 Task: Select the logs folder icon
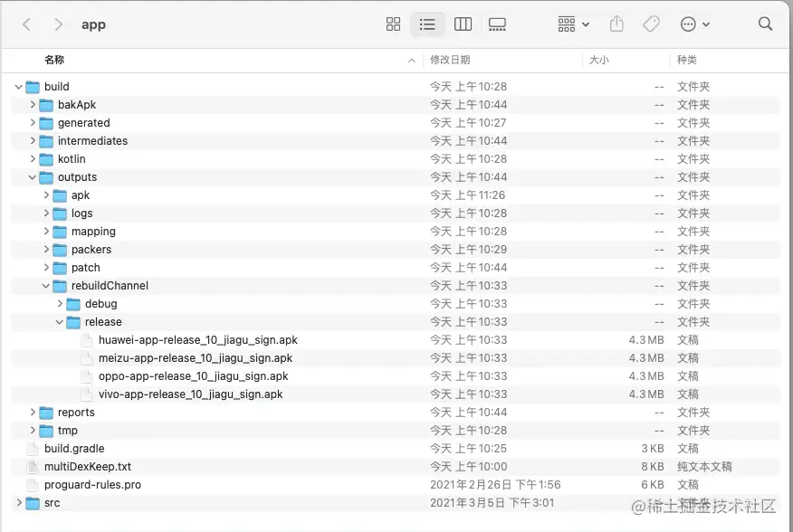(60, 214)
